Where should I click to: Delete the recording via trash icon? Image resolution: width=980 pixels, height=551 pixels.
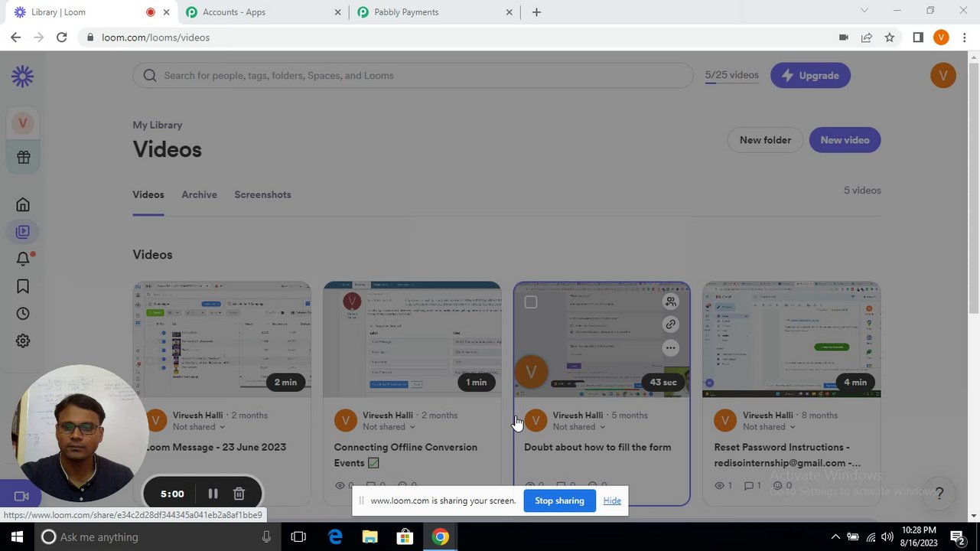[239, 494]
